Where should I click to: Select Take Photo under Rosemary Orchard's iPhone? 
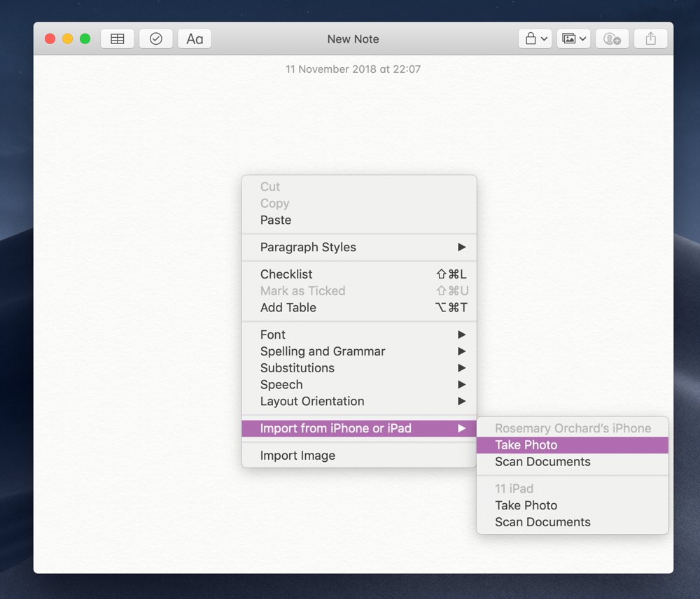[573, 445]
